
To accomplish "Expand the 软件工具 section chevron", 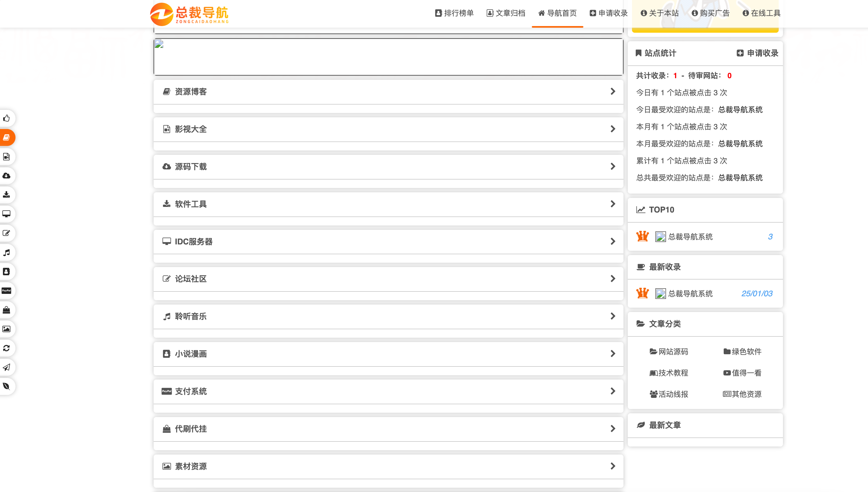I will (613, 204).
